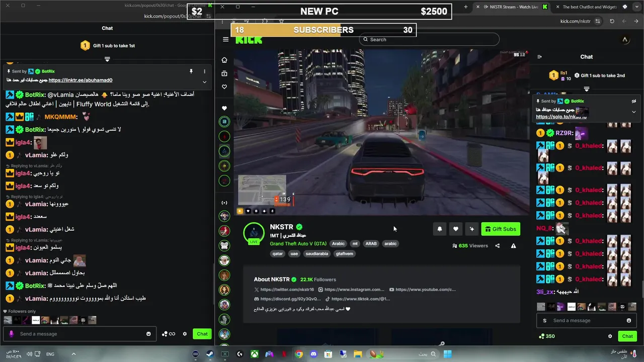644x362 pixels.
Task: Click the recommended live section icon in sidebar
Action: (224, 203)
